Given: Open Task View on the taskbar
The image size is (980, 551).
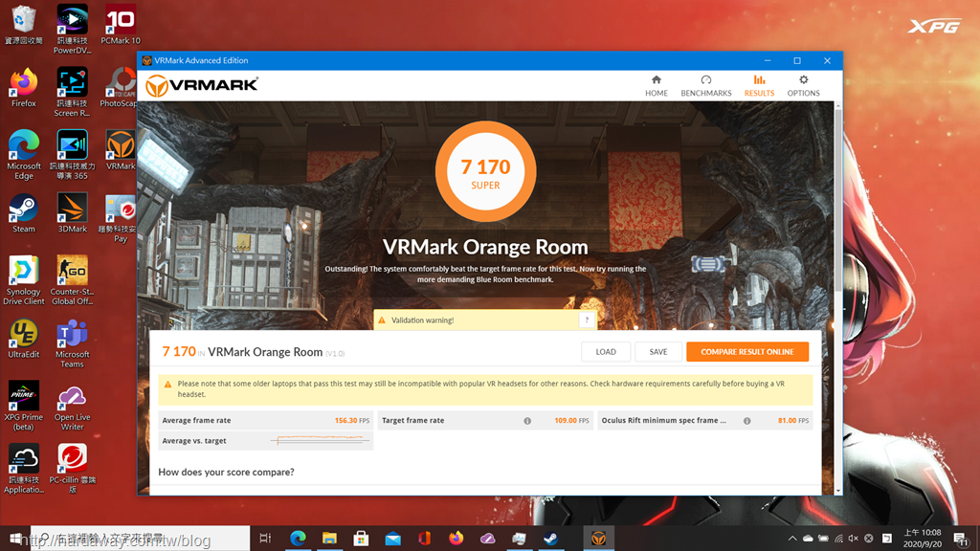Looking at the screenshot, I should (265, 538).
